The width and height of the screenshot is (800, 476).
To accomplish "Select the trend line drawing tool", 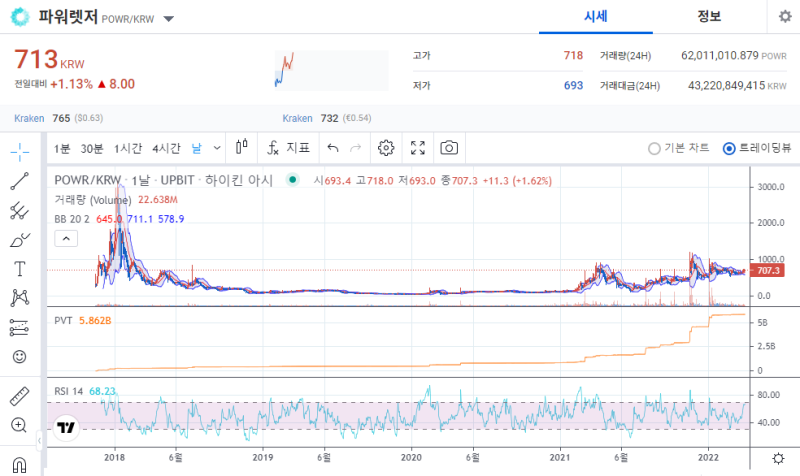I will [19, 181].
